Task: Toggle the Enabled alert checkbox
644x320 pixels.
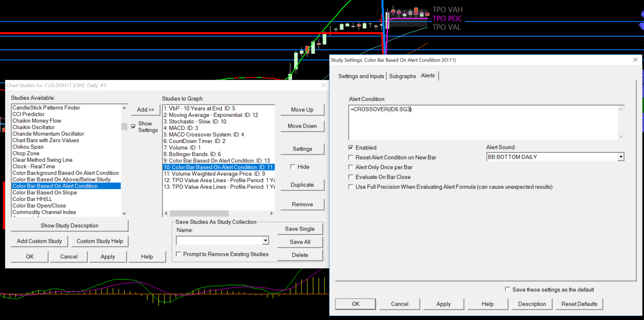Action: (x=351, y=147)
